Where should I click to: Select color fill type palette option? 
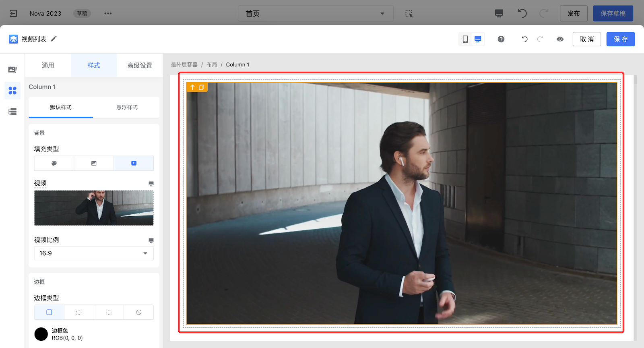[54, 163]
